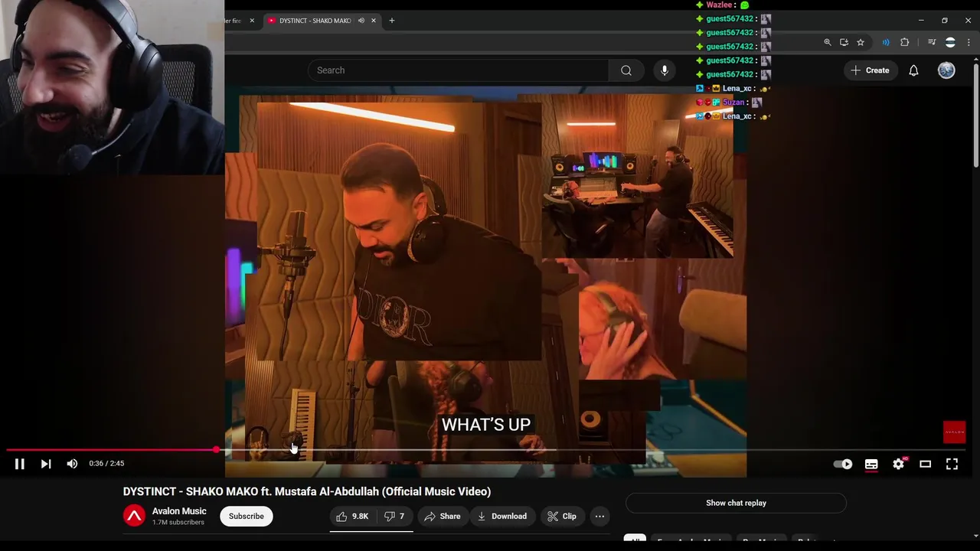The width and height of the screenshot is (980, 551).
Task: Skip to the next video
Action: (46, 464)
